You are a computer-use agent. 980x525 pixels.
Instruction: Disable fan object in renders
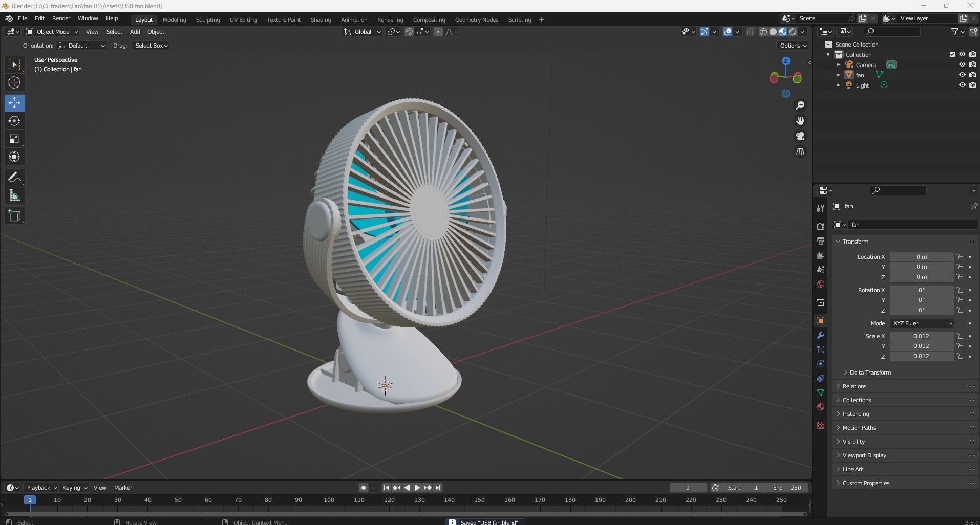972,75
